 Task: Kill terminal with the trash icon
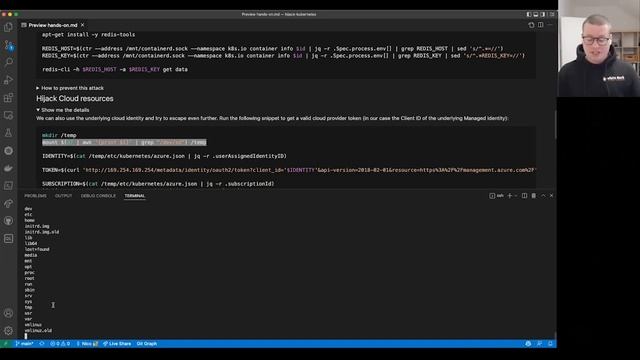(x=533, y=196)
